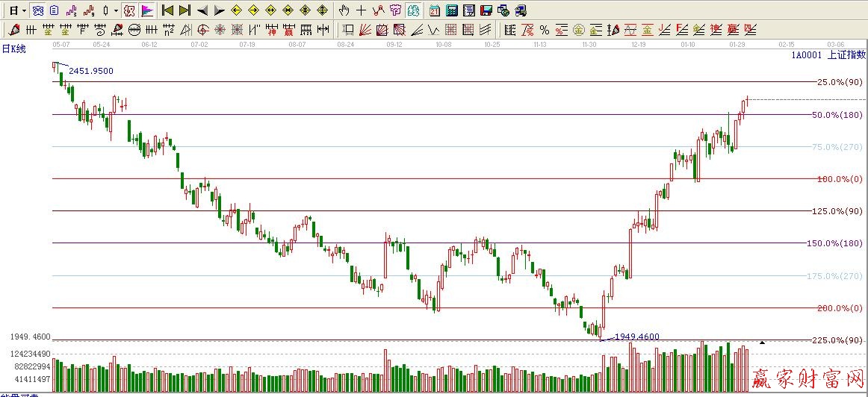The height and width of the screenshot is (397, 868).
Task: Click the floppy disk save icon
Action: coord(486,10)
